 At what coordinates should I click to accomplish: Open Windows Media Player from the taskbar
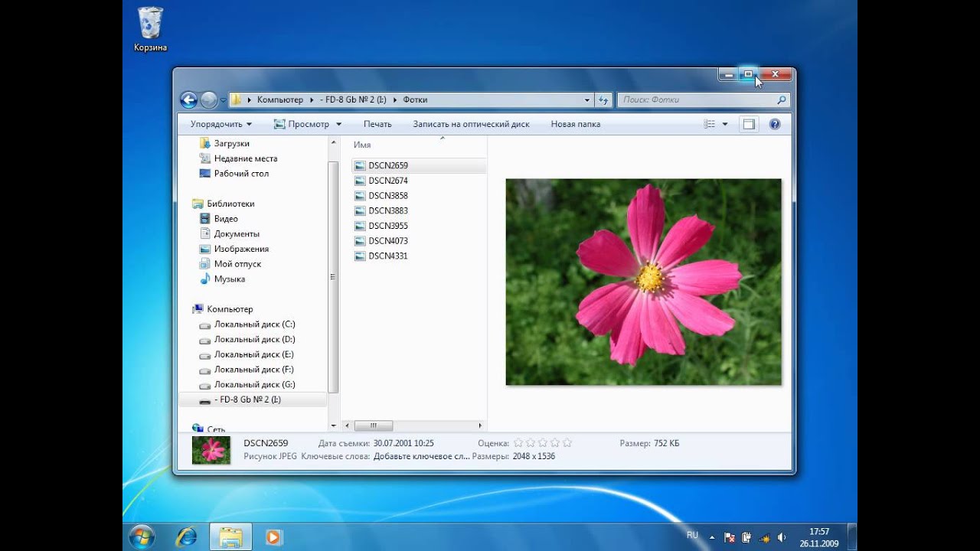273,537
